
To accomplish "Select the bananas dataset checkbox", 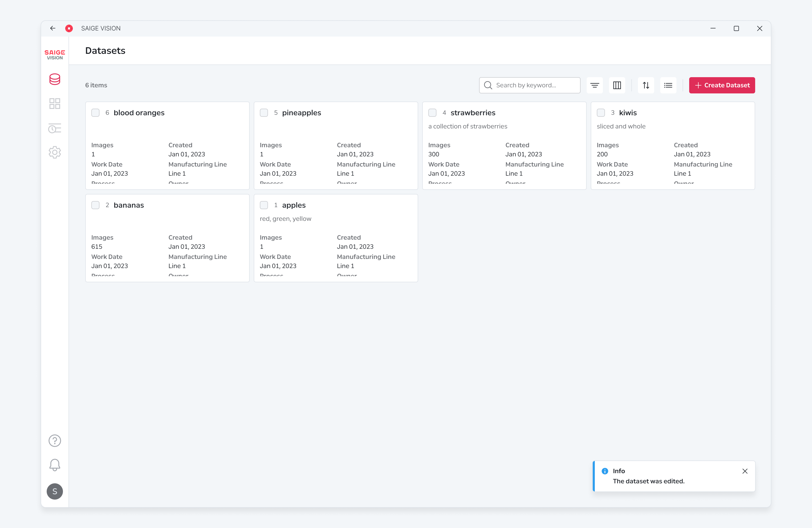I will pos(95,205).
